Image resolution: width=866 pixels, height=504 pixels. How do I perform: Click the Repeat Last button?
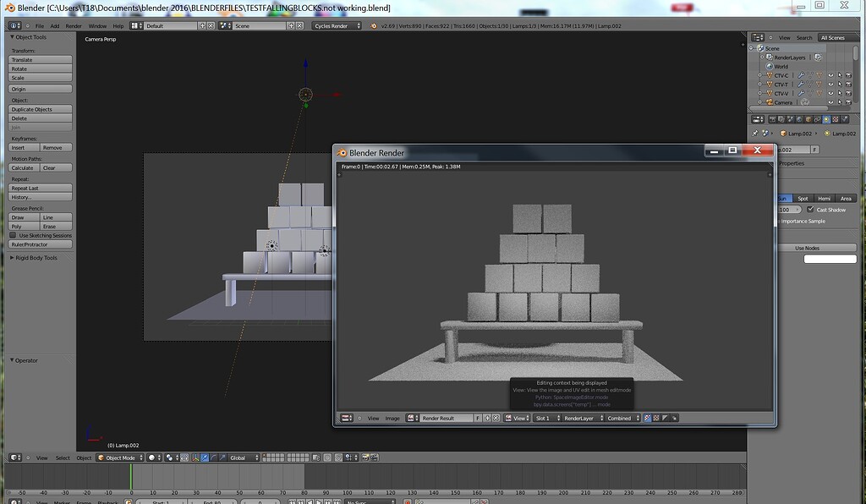(x=40, y=189)
